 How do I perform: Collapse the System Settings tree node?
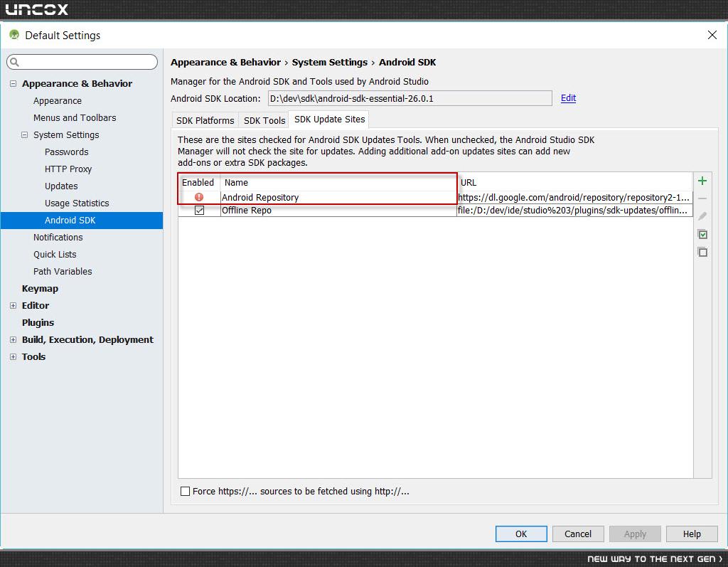(x=25, y=134)
